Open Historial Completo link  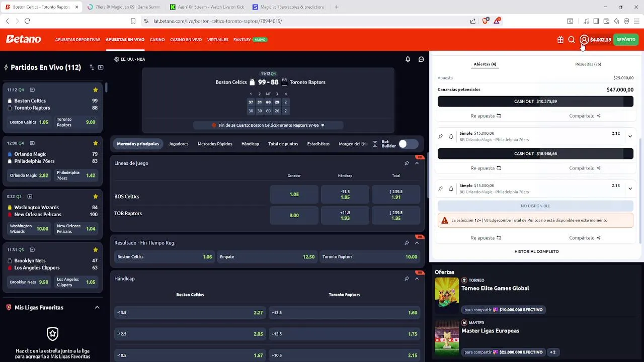(x=536, y=251)
